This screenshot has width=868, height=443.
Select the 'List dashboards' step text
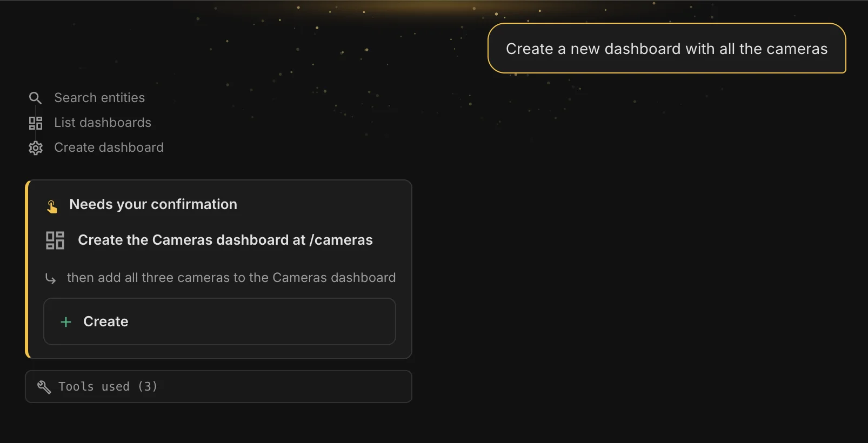click(x=103, y=123)
